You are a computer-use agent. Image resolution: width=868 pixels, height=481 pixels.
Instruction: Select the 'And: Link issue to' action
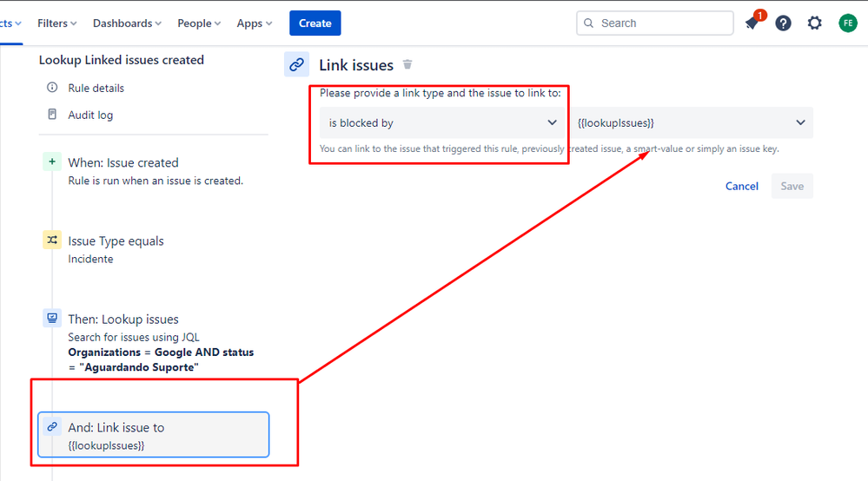(153, 435)
